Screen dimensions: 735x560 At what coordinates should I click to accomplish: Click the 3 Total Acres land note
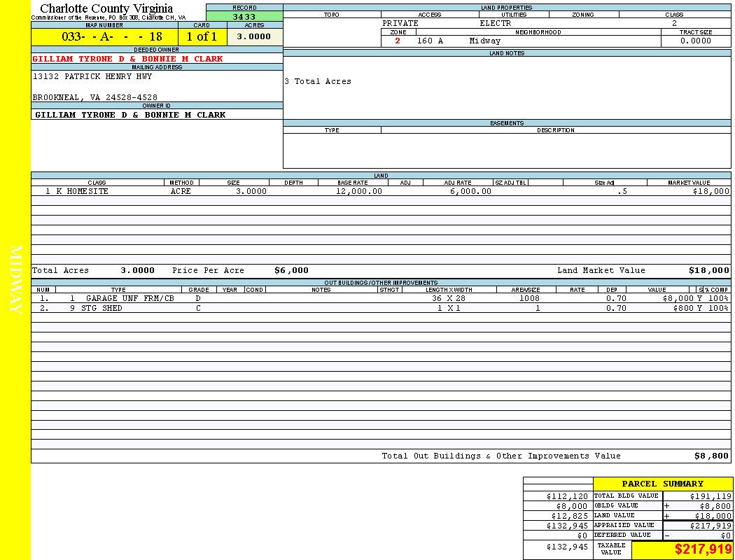click(318, 82)
